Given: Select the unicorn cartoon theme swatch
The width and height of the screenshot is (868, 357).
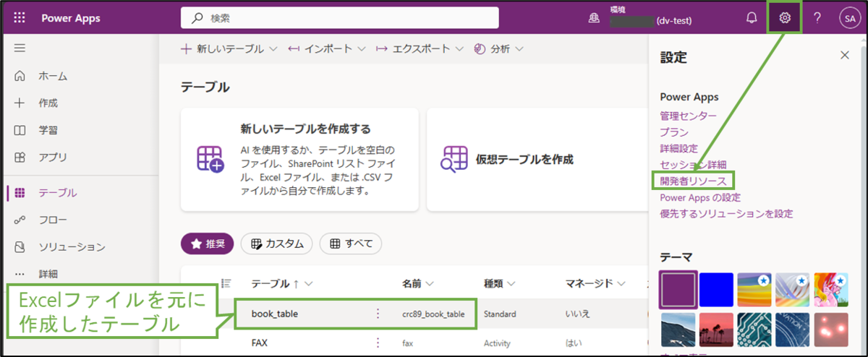Looking at the screenshot, I should (x=830, y=290).
